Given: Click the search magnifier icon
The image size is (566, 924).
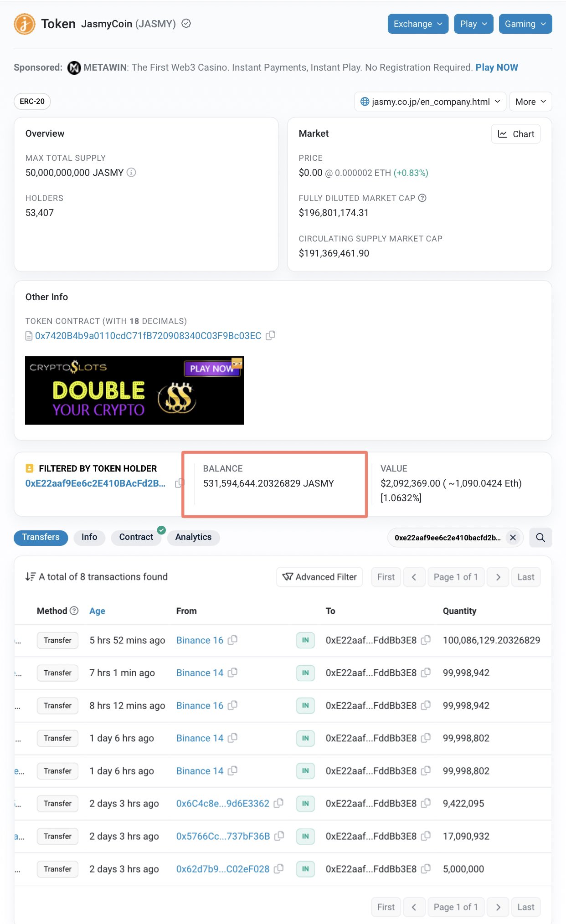Looking at the screenshot, I should click(x=540, y=538).
